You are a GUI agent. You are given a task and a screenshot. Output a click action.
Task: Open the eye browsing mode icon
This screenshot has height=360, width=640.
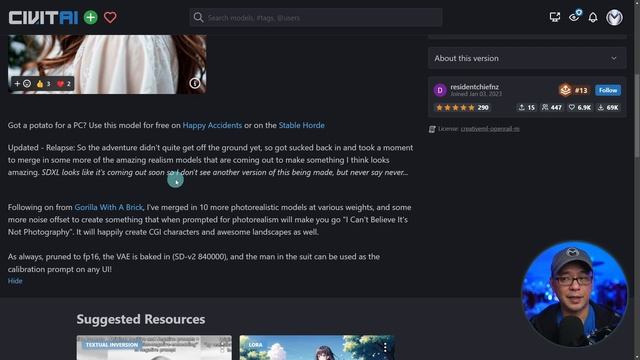[x=575, y=17]
